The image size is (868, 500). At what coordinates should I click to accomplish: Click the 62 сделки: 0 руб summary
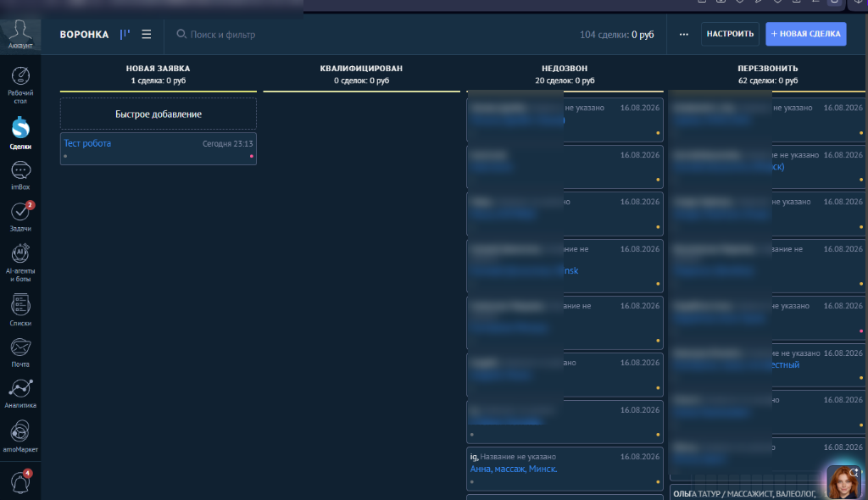pos(768,81)
